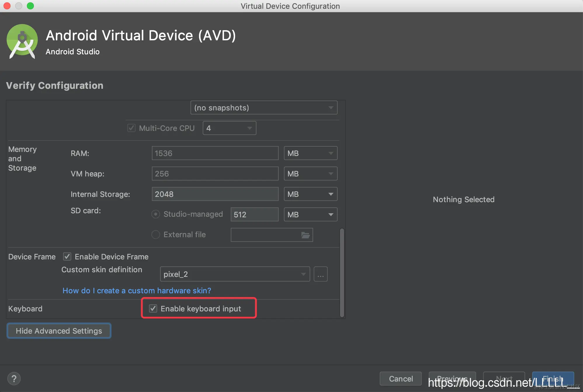583x392 pixels.
Task: Select the External file radio button
Action: (156, 235)
